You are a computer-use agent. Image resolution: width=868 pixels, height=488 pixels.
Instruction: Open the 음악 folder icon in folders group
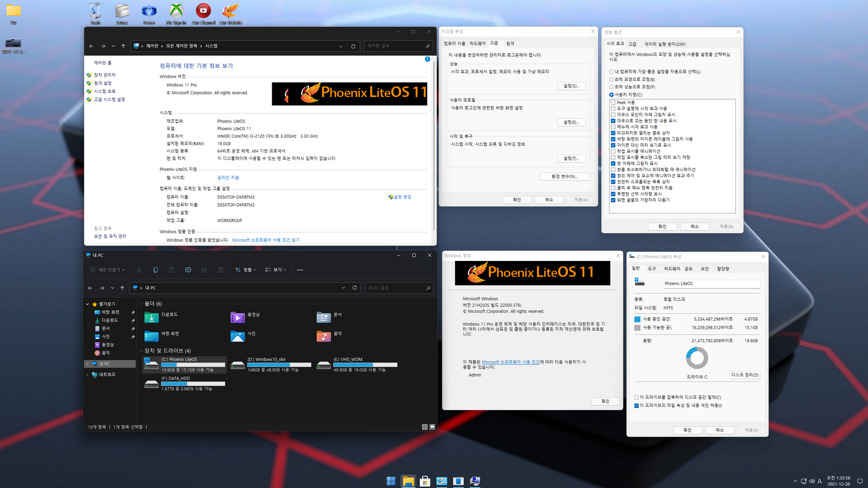point(324,335)
